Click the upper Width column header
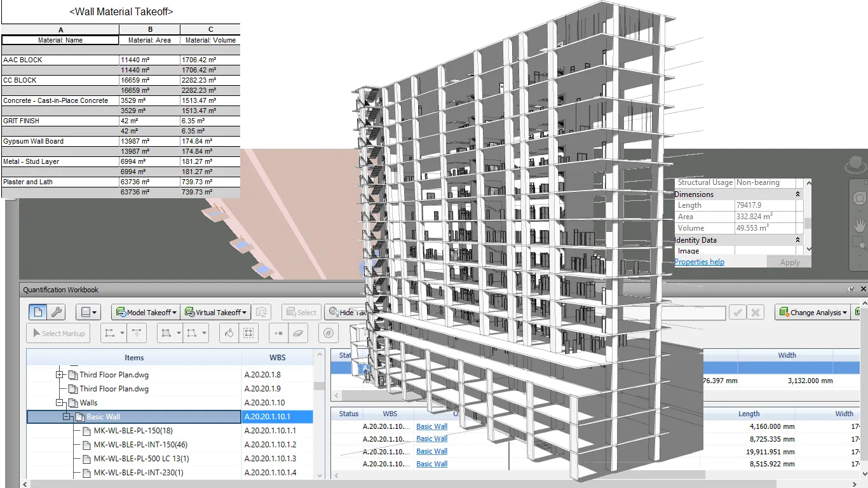This screenshot has width=868, height=488. click(787, 355)
